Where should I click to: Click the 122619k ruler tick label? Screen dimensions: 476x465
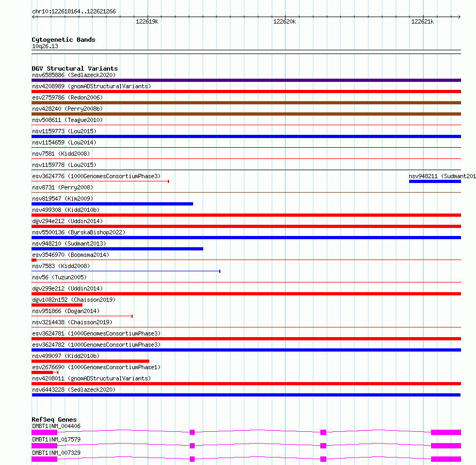[147, 21]
